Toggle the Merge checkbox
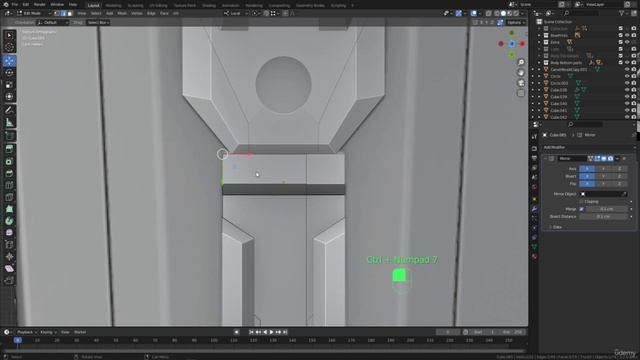Image resolution: width=640 pixels, height=360 pixels. 582,209
